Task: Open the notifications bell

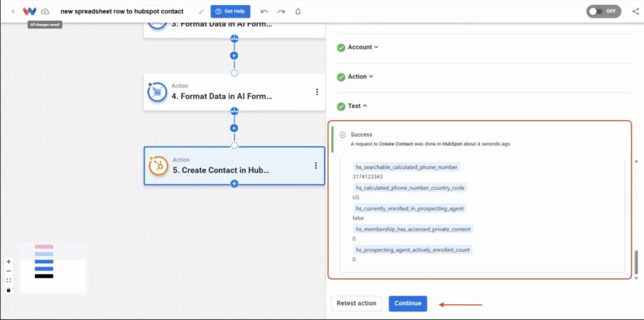Action: tap(298, 11)
